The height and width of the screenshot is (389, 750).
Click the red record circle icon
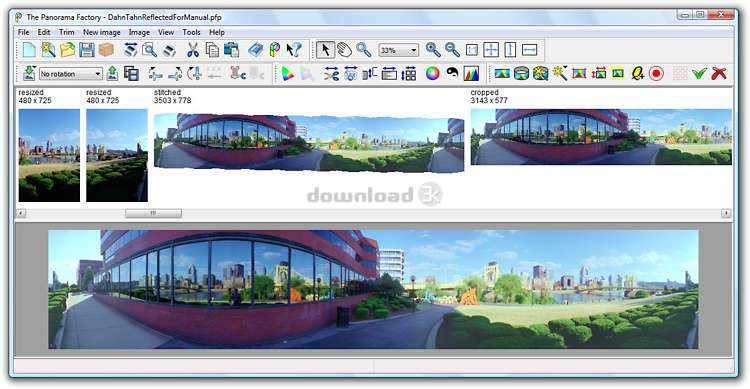[x=657, y=74]
